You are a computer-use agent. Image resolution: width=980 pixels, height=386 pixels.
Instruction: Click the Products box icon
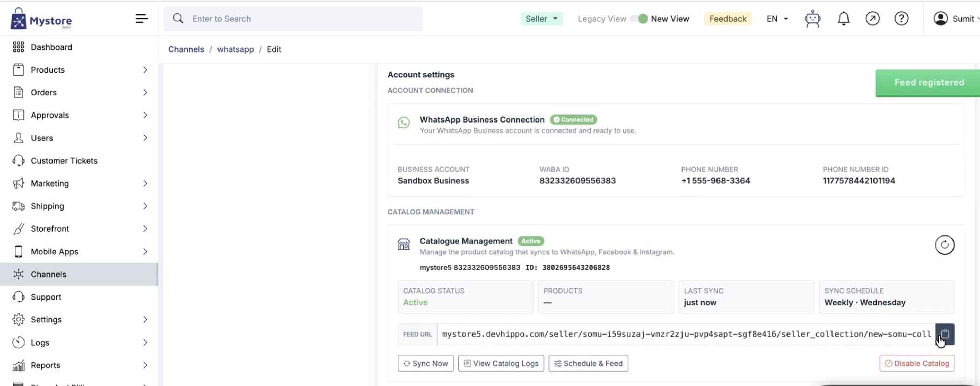coord(18,70)
